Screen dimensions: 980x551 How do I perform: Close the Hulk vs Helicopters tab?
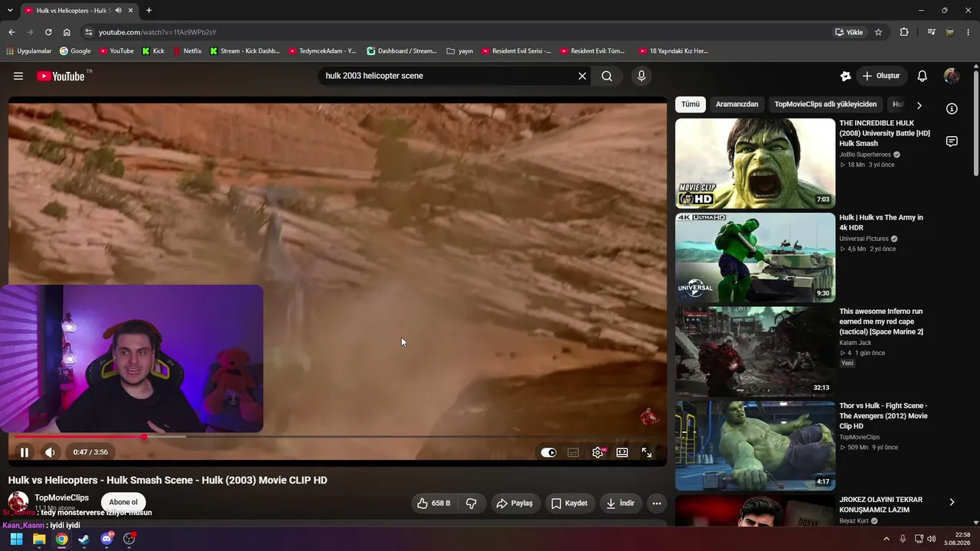[x=131, y=11]
